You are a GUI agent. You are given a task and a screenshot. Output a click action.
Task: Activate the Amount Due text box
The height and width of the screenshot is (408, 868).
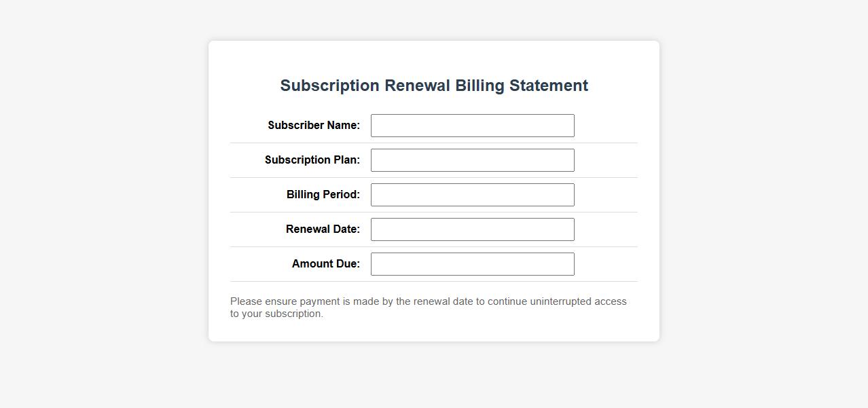[x=472, y=264]
